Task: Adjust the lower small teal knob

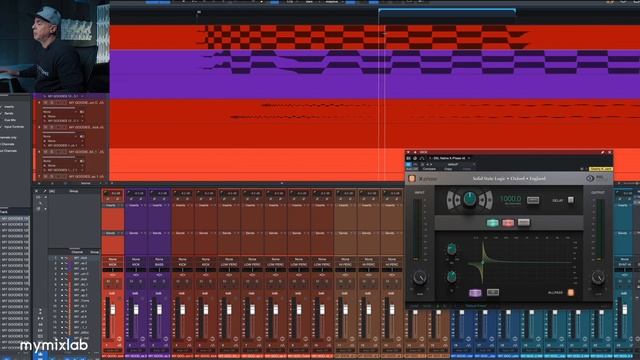Action: pyautogui.click(x=451, y=277)
